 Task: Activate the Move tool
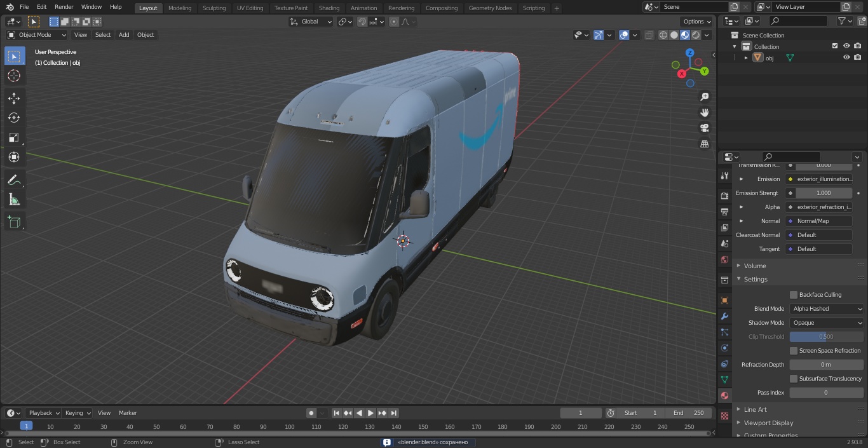tap(14, 98)
